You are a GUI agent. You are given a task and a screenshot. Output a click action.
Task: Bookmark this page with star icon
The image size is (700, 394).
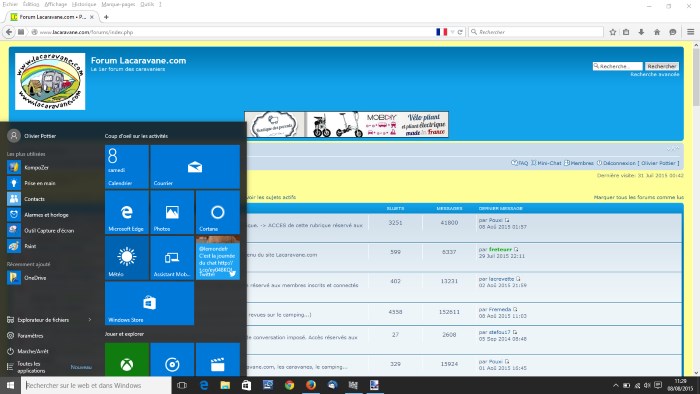click(x=612, y=32)
